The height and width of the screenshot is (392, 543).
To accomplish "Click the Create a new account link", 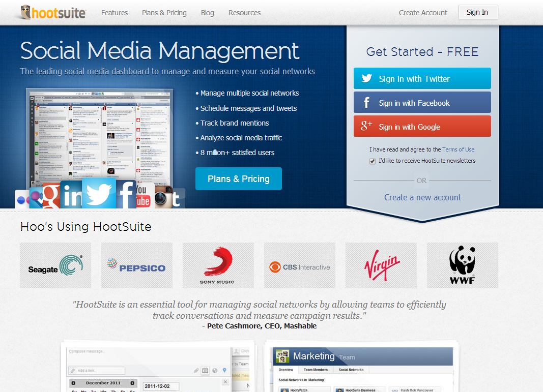I will point(422,198).
